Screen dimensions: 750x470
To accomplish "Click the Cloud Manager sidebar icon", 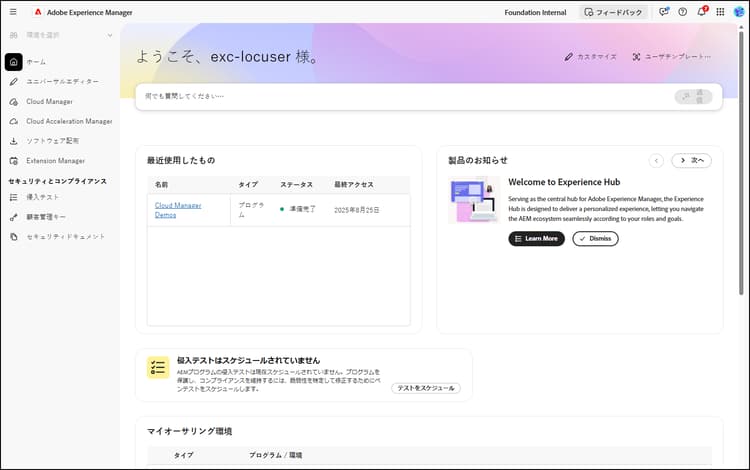I will coord(14,102).
